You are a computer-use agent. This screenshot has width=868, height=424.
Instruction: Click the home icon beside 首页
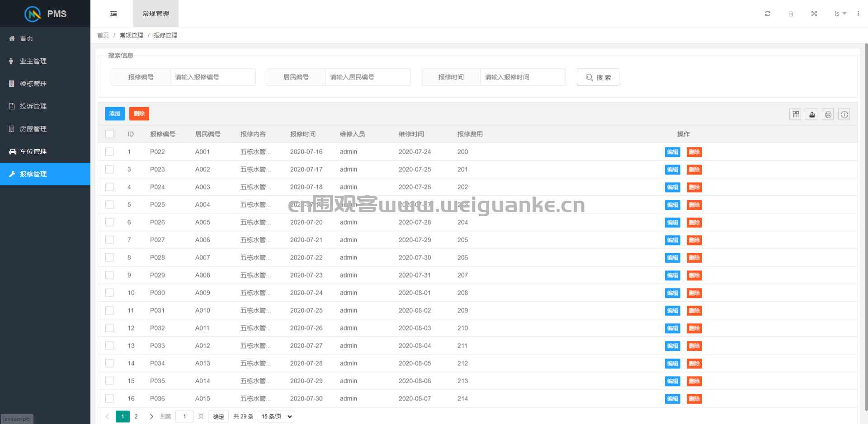coord(12,38)
